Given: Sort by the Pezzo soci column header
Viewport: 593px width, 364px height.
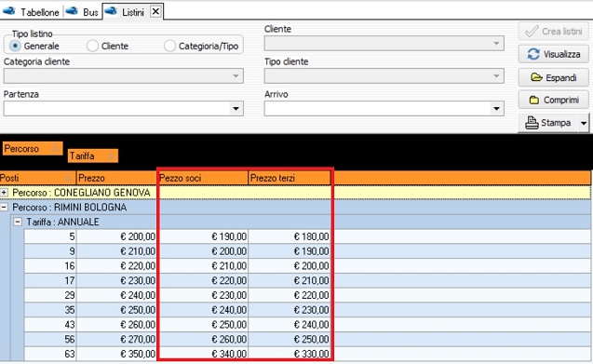Looking at the screenshot, I should 203,178.
